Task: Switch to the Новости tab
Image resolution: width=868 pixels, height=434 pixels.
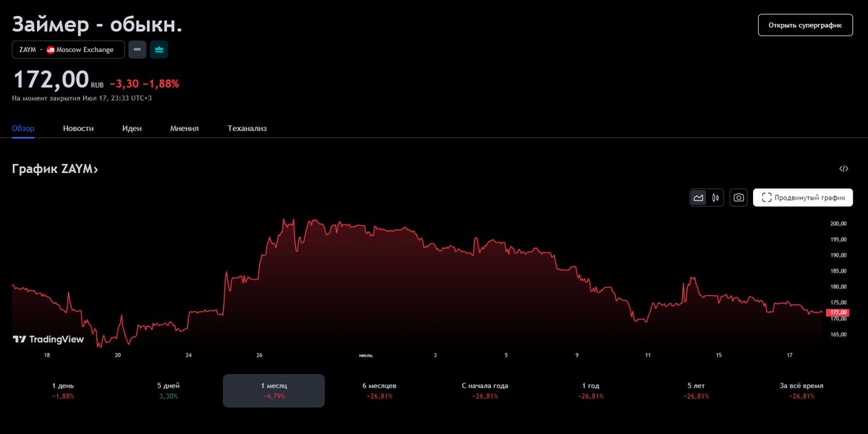Action: (x=78, y=128)
